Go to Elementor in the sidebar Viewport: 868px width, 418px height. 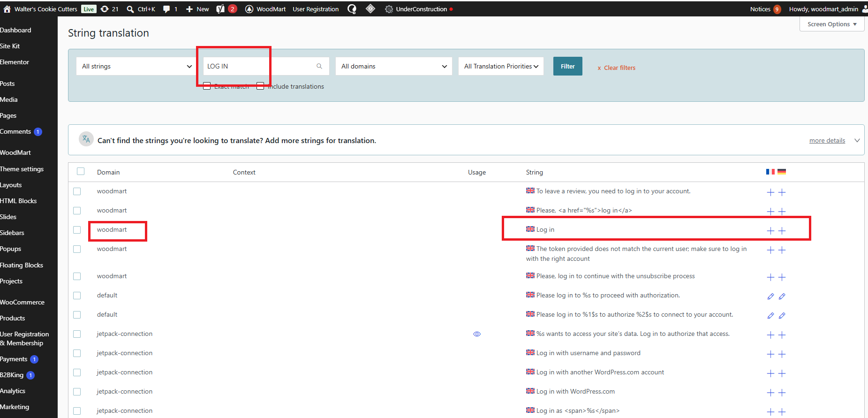click(15, 62)
